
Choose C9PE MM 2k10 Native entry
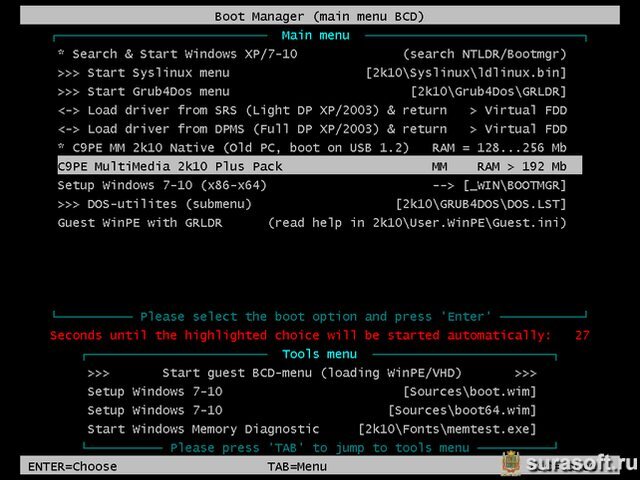coord(312,148)
